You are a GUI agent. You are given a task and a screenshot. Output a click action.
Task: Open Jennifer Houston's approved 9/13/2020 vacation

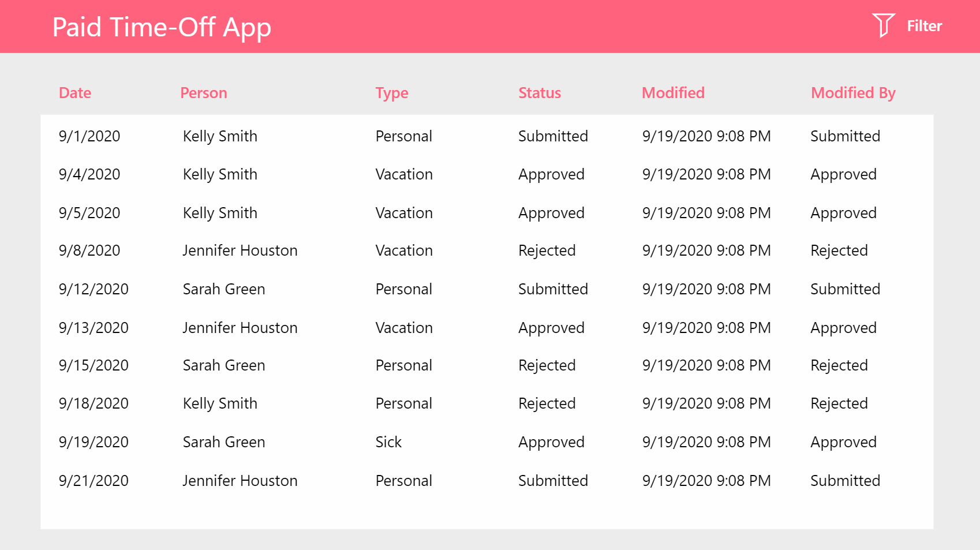tap(404, 327)
